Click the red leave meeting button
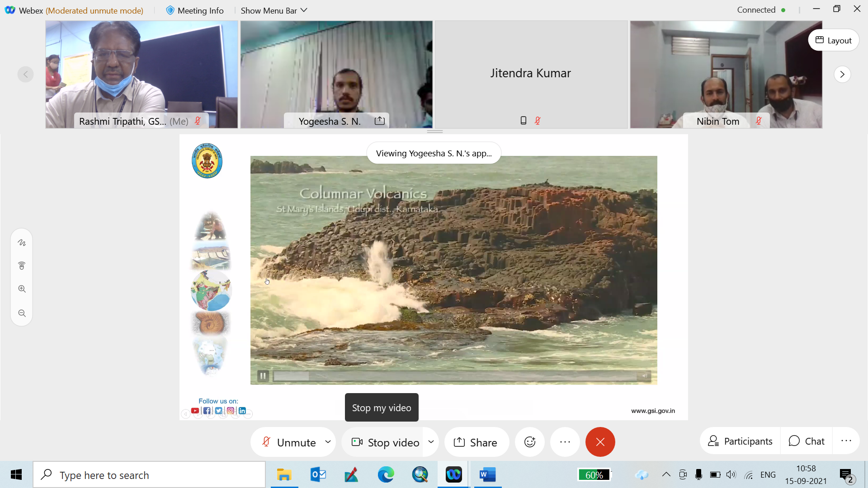Screen dimensions: 868x488 click(x=600, y=442)
